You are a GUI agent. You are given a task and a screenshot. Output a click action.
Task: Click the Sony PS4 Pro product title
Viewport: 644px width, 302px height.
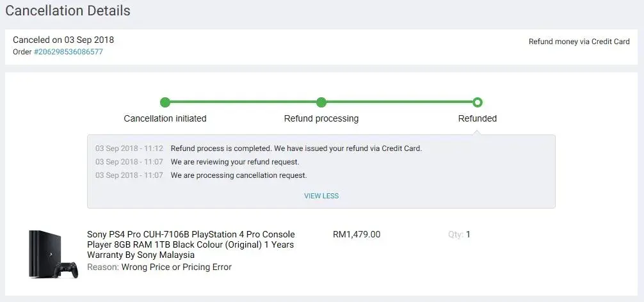[191, 244]
